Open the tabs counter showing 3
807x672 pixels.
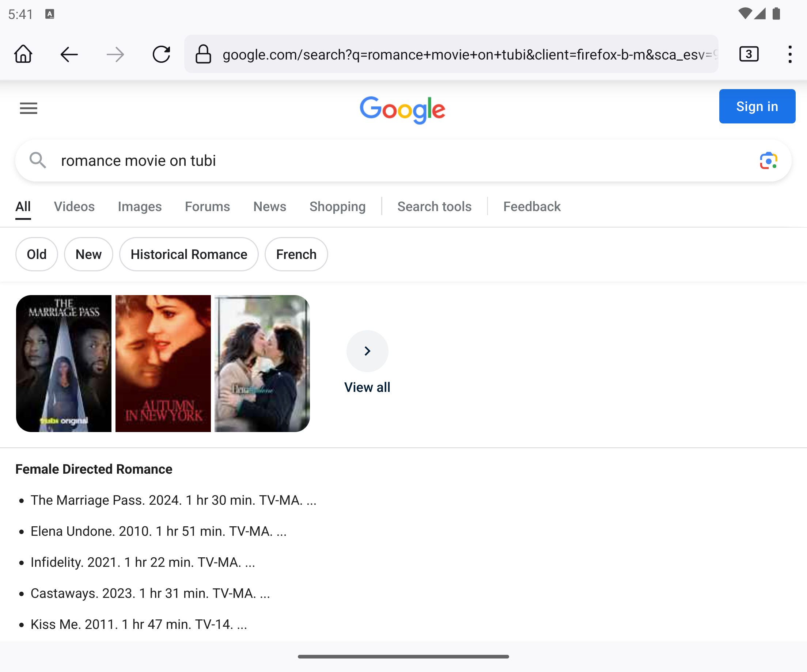point(749,54)
